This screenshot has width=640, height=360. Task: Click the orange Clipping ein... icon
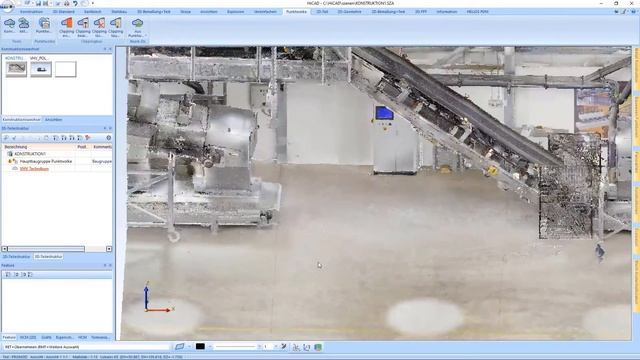tap(67, 23)
